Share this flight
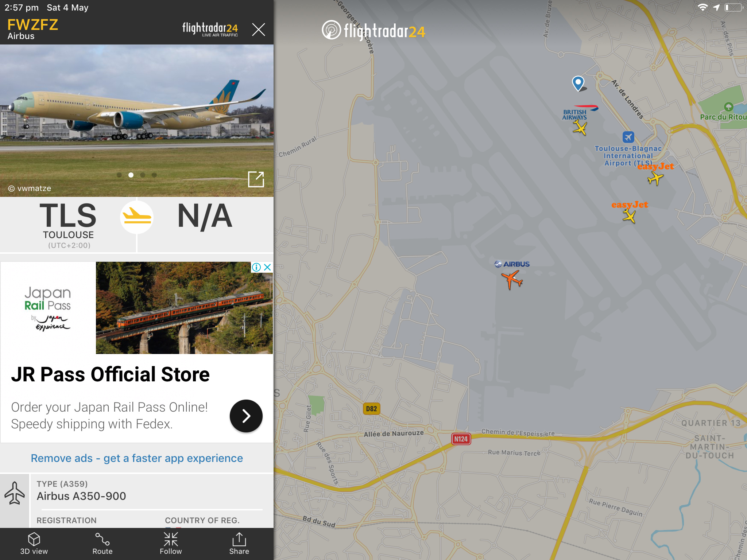Image resolution: width=747 pixels, height=560 pixels. 239,544
